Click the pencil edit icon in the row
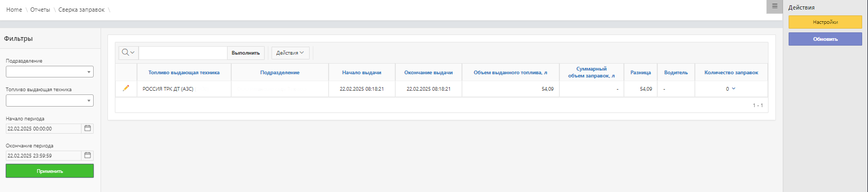The height and width of the screenshot is (192, 868). point(126,89)
